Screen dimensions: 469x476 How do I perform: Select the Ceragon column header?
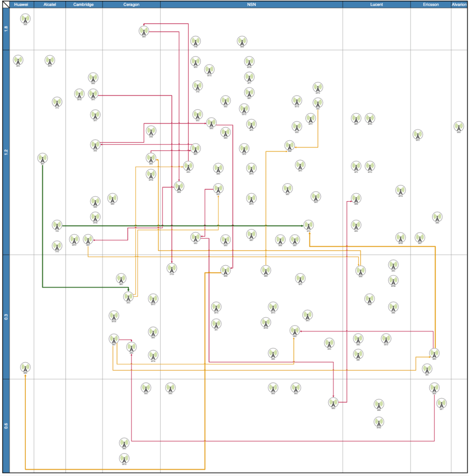pos(132,5)
